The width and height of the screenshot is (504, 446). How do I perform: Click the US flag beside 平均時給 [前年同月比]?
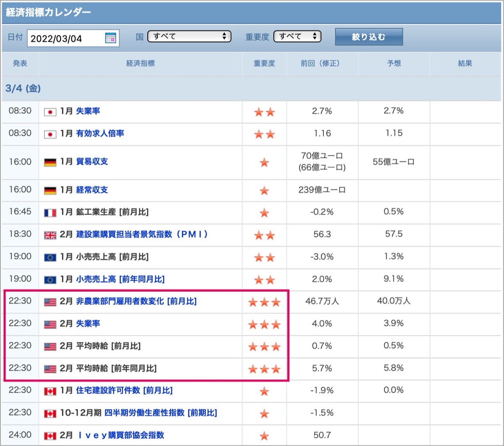coord(50,369)
